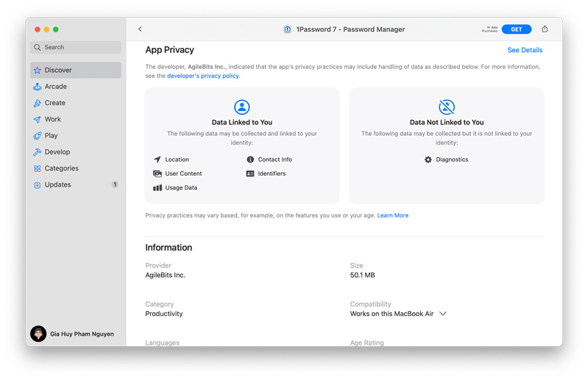The width and height of the screenshot is (588, 380).
Task: Click the 1Password app icon in title
Action: 288,29
